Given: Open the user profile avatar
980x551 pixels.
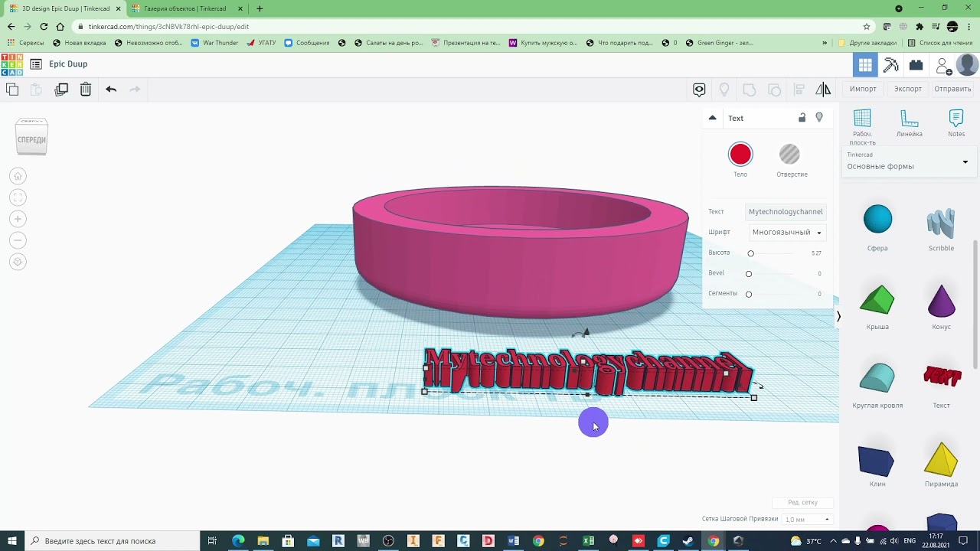Looking at the screenshot, I should [967, 65].
